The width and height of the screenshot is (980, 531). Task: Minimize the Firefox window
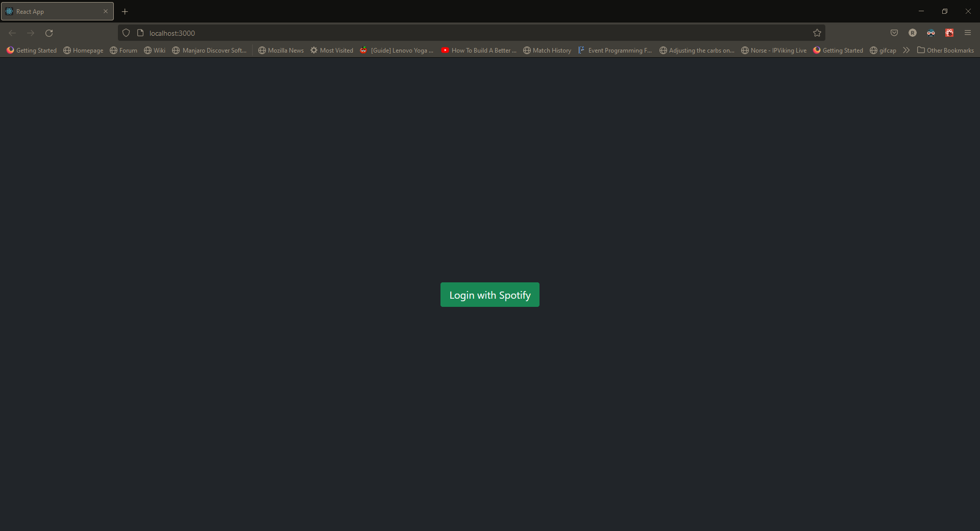(921, 11)
